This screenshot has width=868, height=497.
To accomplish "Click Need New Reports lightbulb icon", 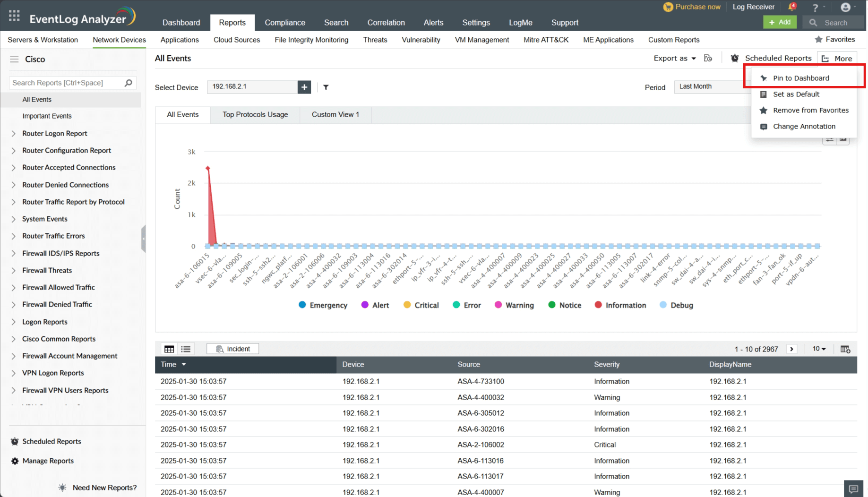I will click(62, 488).
